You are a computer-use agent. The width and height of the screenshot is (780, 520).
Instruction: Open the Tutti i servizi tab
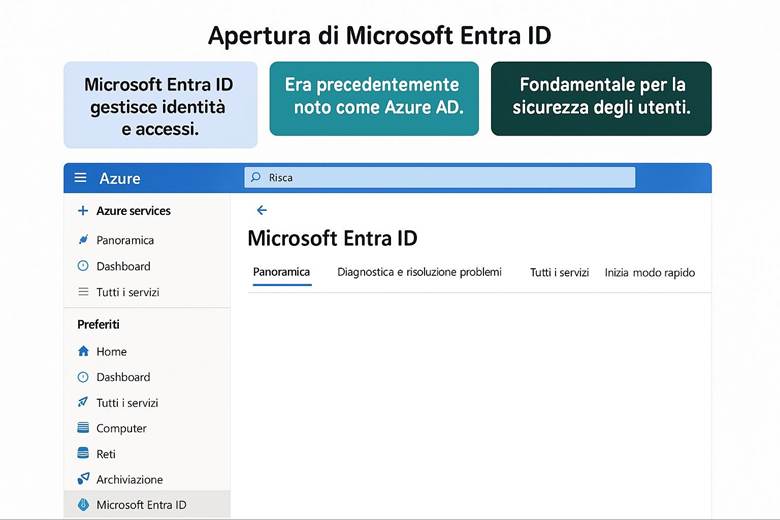pos(559,273)
